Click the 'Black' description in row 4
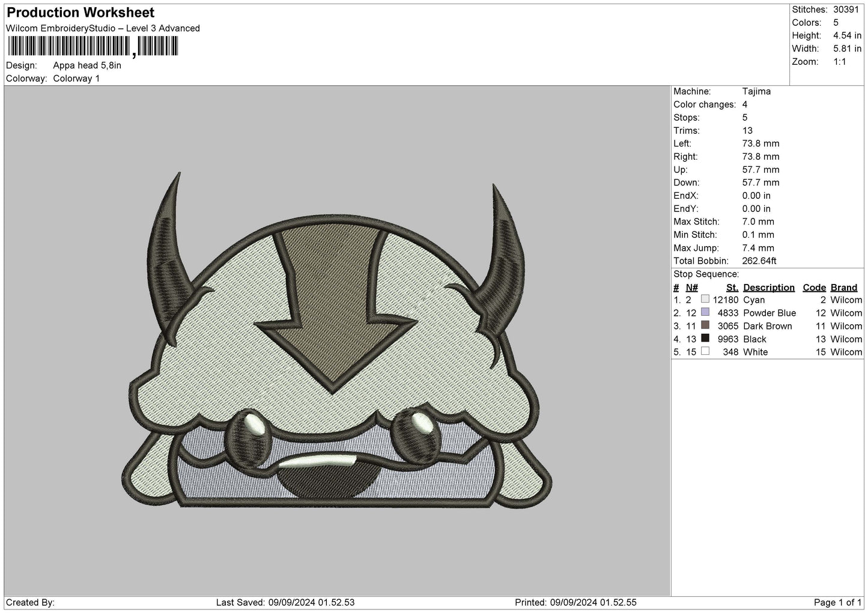Viewport: 868px width, 613px height. click(754, 339)
